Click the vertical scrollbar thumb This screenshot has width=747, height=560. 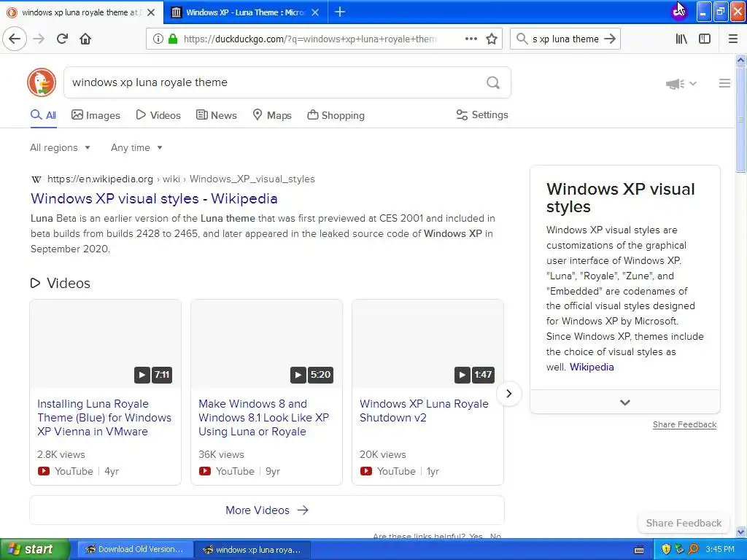click(740, 119)
